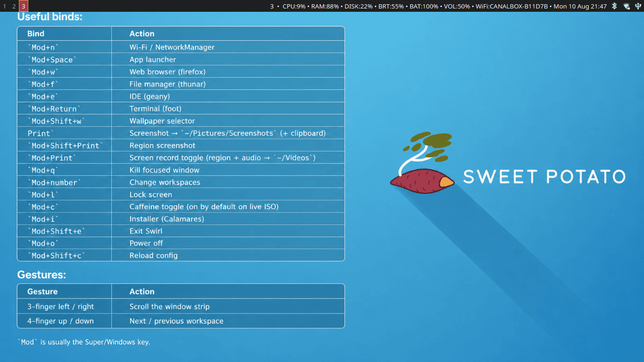Click the Change workspaces cell

(x=228, y=182)
